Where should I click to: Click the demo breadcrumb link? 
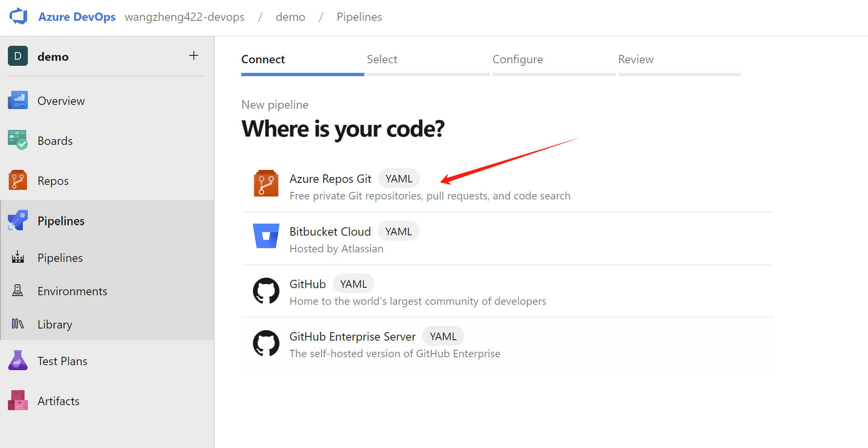290,17
